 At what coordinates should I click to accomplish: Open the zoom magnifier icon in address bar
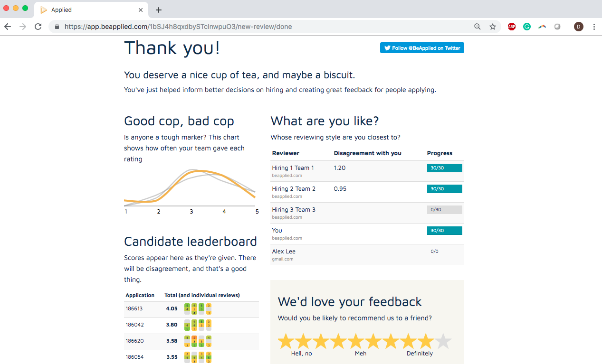coord(478,27)
